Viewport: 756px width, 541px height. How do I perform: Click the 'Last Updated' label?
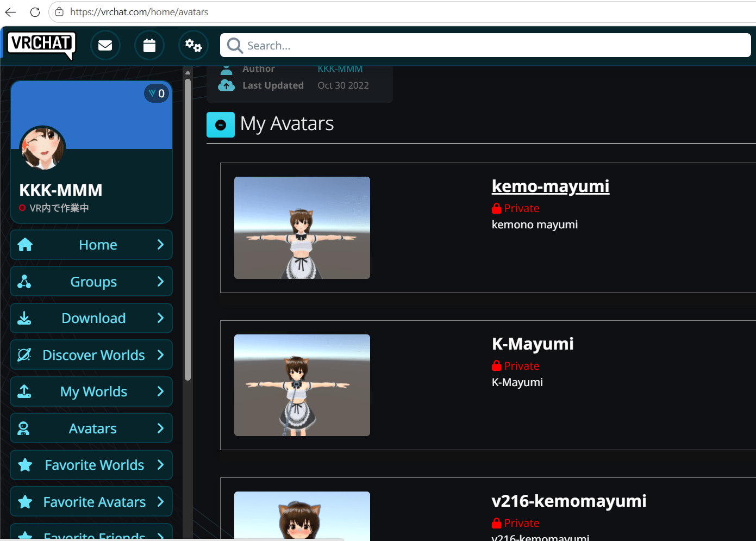[x=273, y=85]
